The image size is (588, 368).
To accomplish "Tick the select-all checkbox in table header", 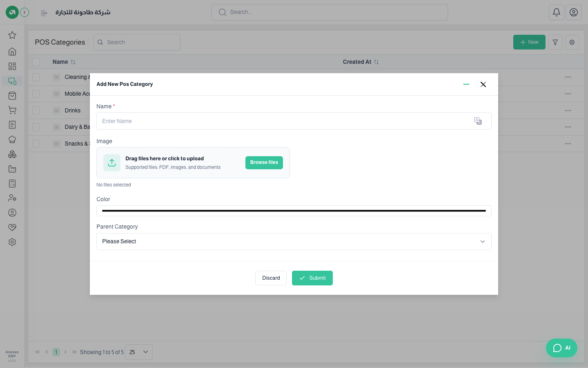I will click(36, 62).
